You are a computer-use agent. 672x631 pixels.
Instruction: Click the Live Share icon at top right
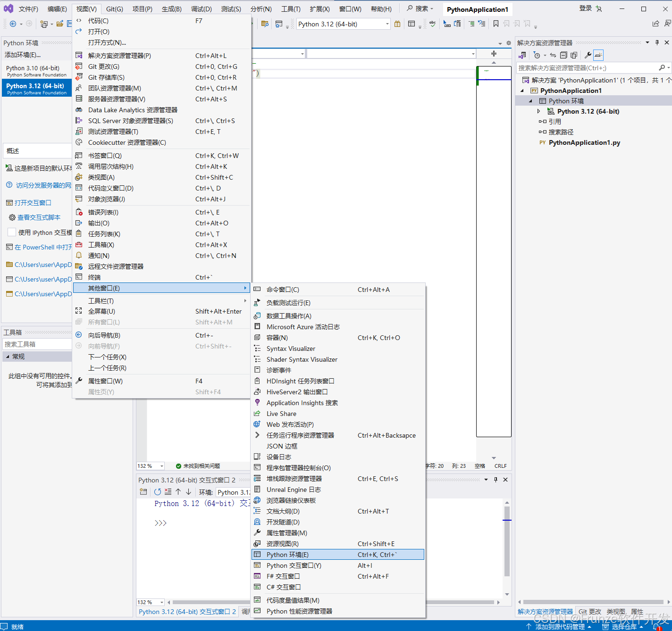point(655,24)
